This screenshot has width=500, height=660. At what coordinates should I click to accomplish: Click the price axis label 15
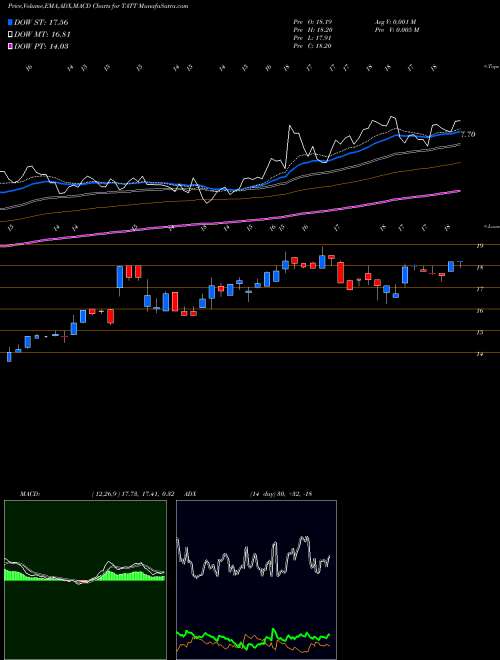click(x=479, y=333)
